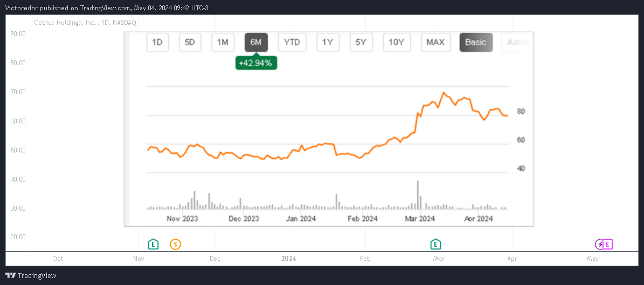
Task: Click the Jan 2024 label in inner chart
Action: click(301, 219)
